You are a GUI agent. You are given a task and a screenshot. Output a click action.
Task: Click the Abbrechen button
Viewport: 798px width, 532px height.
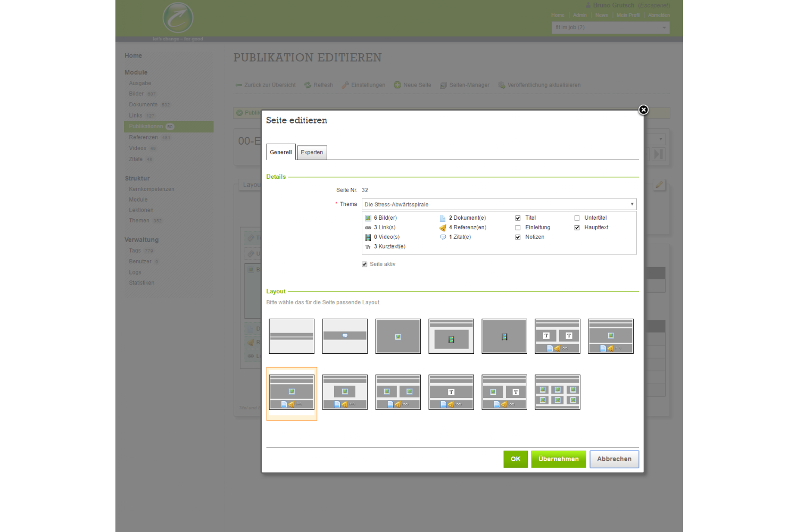[x=614, y=459]
